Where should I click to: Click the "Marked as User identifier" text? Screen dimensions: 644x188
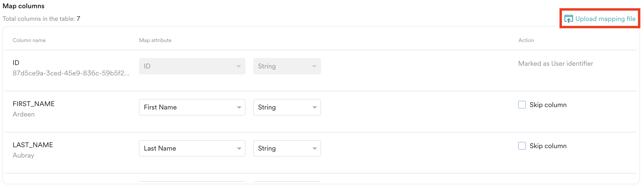[555, 63]
